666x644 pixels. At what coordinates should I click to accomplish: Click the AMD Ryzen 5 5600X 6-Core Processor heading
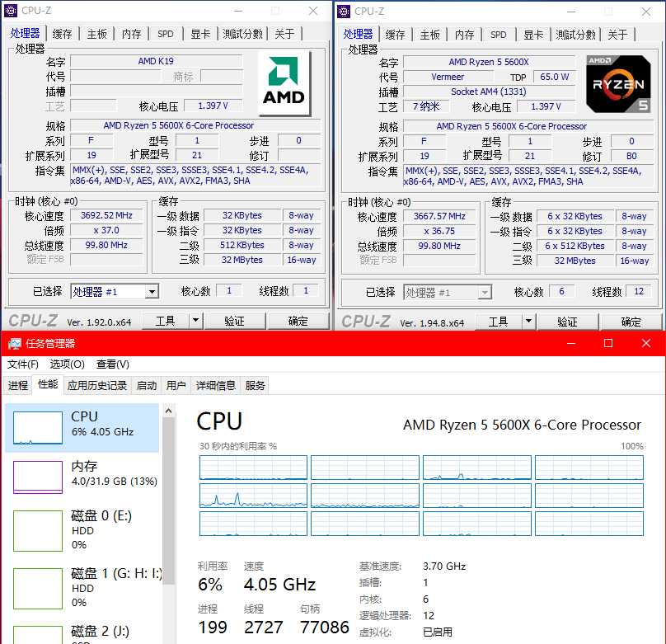[x=522, y=425]
